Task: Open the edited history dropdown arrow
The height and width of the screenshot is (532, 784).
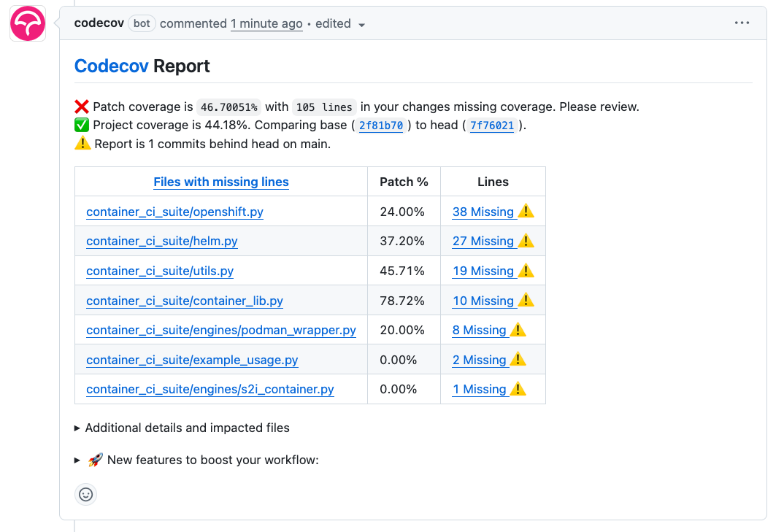Action: click(x=361, y=24)
